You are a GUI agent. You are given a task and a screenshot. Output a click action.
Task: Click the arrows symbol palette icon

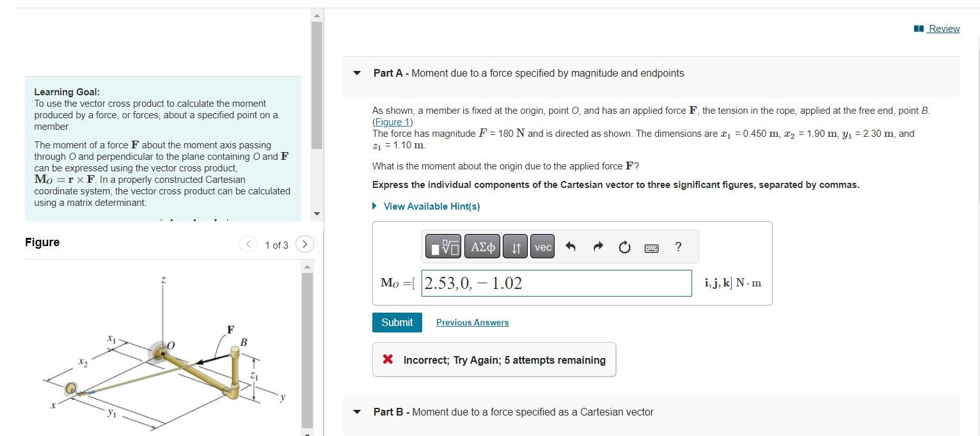(x=515, y=246)
